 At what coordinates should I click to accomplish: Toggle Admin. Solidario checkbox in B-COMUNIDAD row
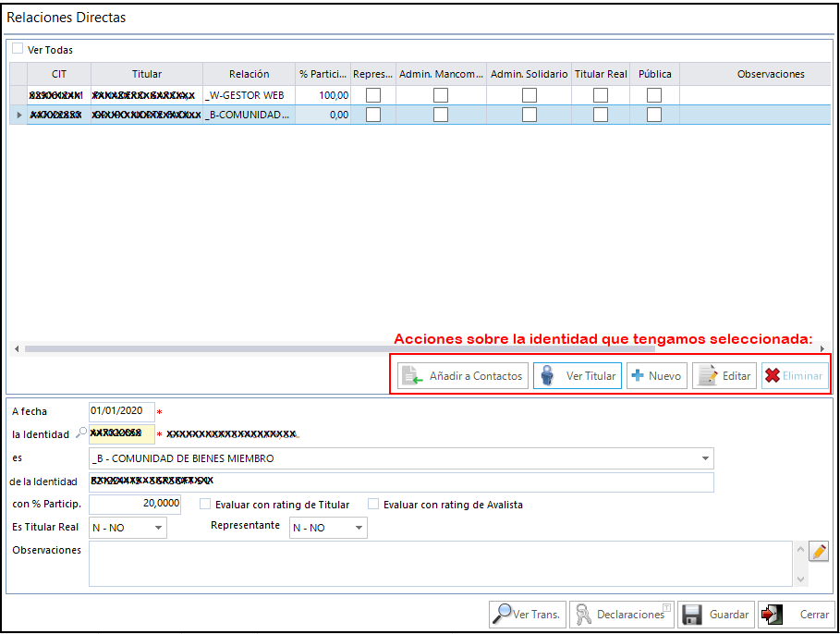530,115
